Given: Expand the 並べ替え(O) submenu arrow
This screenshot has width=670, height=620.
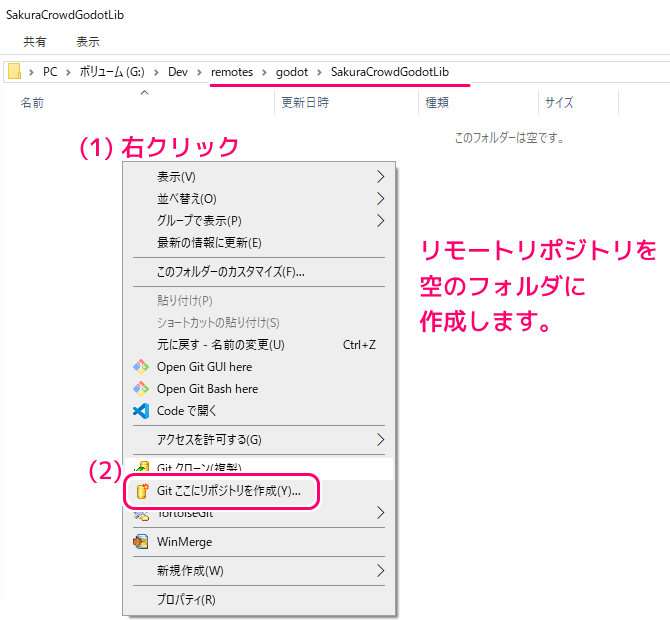Looking at the screenshot, I should (380, 198).
